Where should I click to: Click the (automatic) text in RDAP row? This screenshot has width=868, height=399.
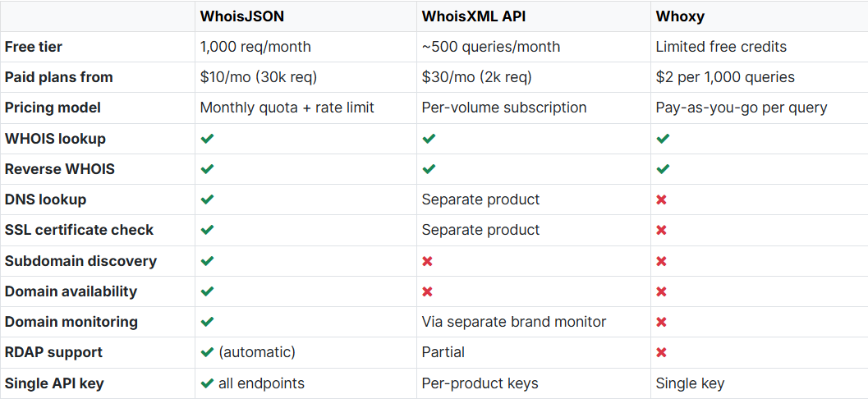tap(257, 352)
